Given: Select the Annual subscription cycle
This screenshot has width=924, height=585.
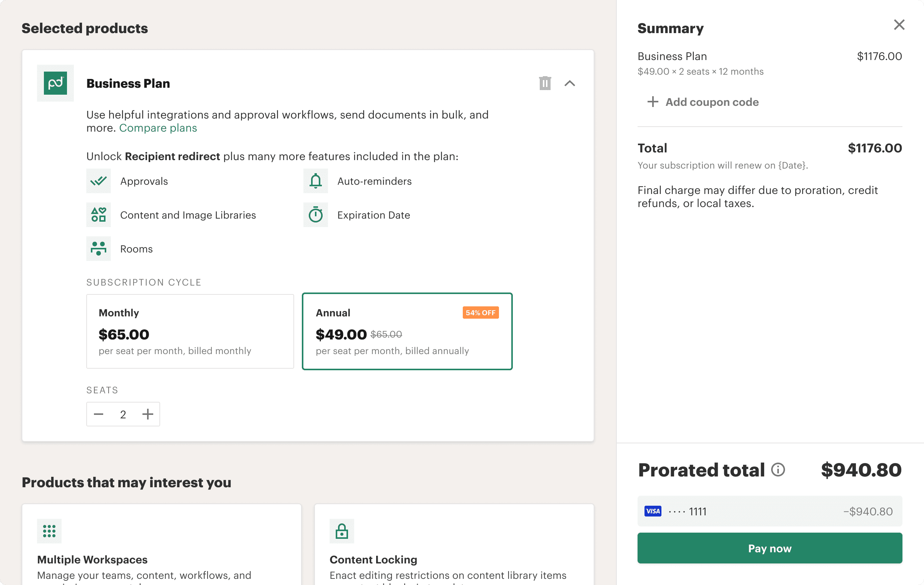Looking at the screenshot, I should click(407, 331).
